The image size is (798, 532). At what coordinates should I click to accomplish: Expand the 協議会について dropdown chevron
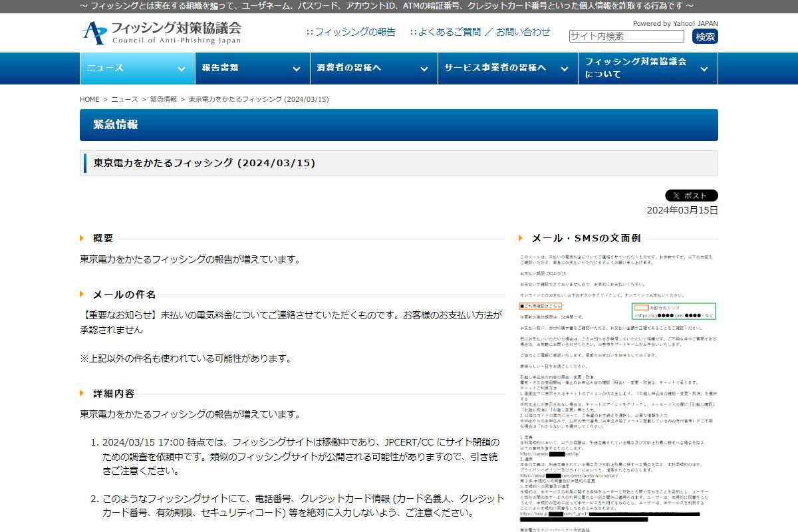(704, 68)
